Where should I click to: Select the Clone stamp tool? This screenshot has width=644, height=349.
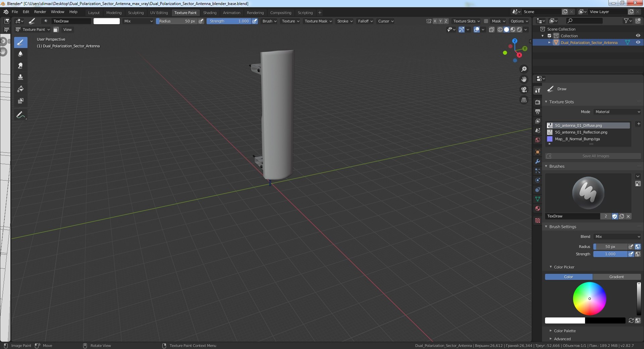point(20,77)
